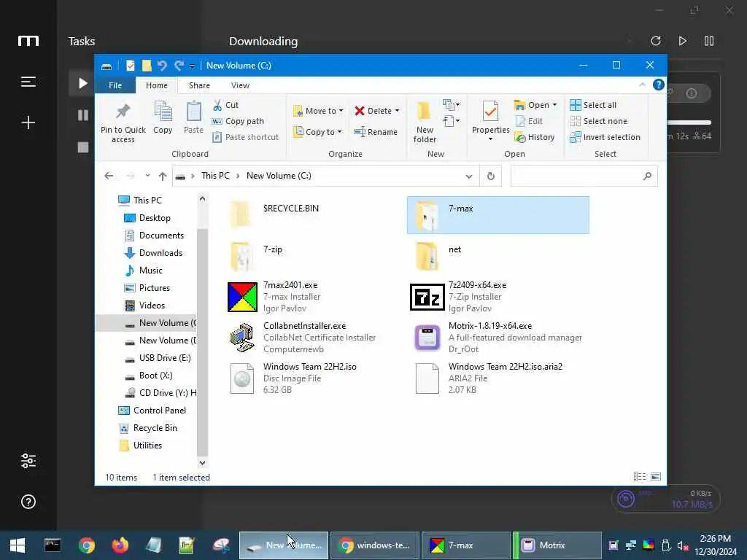
Task: Switch to the View ribbon tab
Action: [240, 85]
